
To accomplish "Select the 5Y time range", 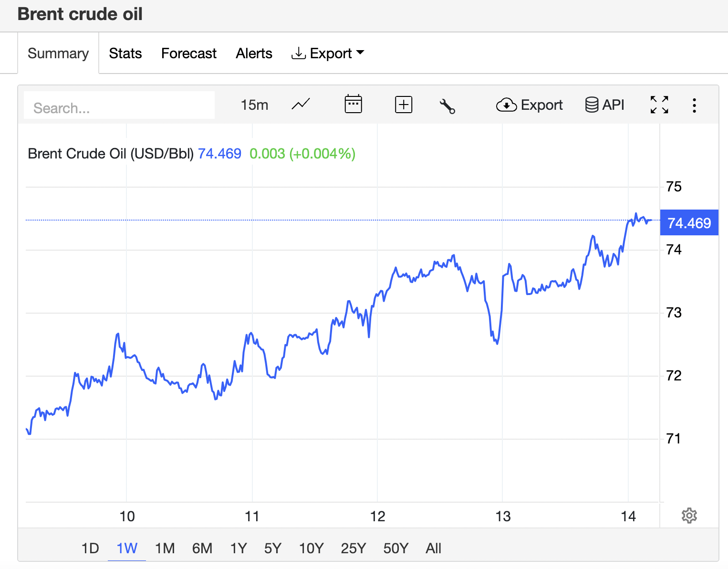I will click(x=272, y=548).
